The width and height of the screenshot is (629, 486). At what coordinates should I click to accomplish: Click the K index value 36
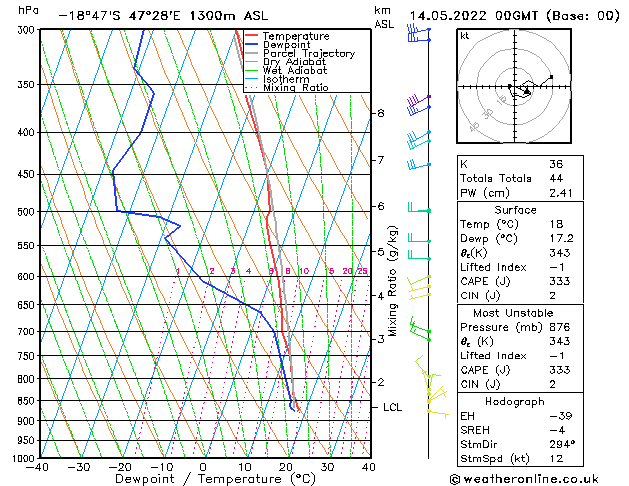[556, 164]
